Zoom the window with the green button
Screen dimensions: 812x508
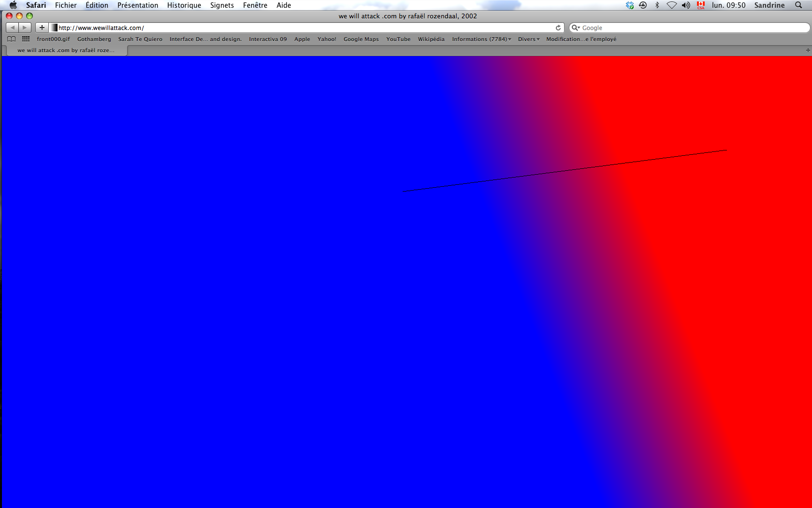tap(29, 16)
